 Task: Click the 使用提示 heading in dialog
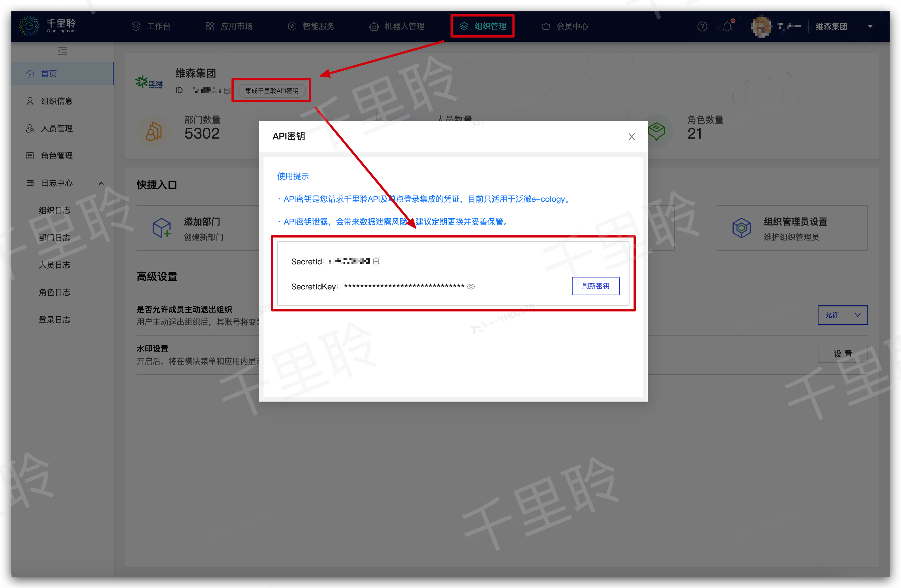(293, 176)
